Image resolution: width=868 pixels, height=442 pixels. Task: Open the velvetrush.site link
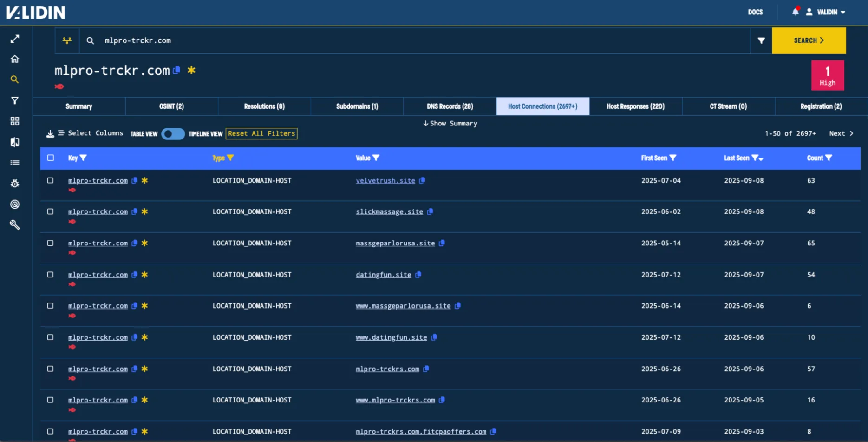click(x=385, y=181)
